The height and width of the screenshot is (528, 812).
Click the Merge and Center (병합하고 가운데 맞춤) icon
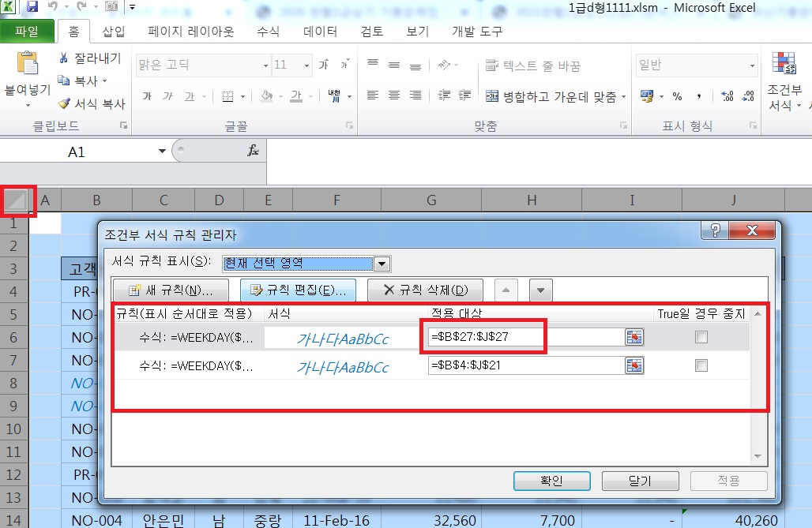pyautogui.click(x=491, y=96)
